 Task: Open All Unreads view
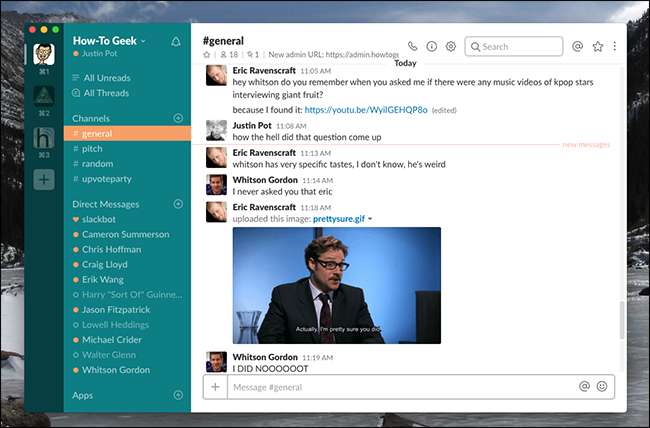tap(102, 78)
